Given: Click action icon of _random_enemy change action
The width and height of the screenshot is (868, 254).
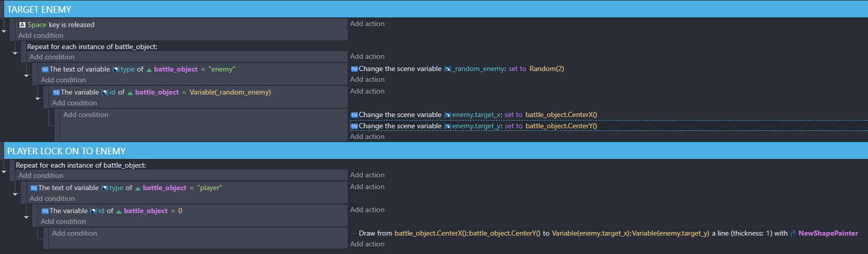Looking at the screenshot, I should (354, 69).
